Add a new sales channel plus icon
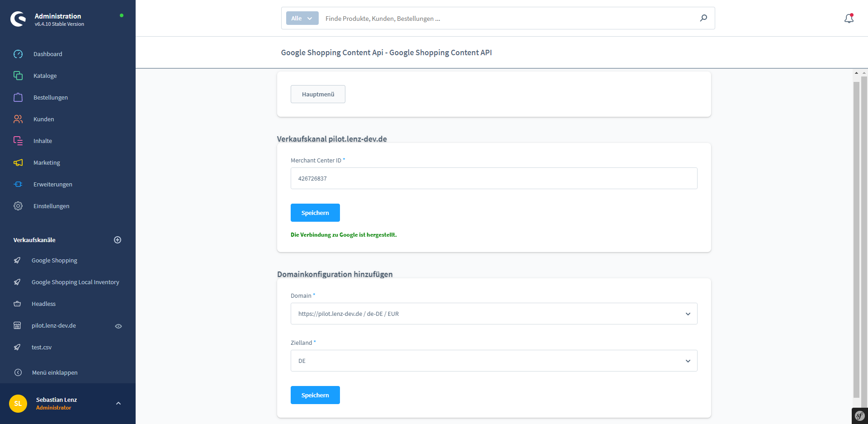 tap(118, 240)
